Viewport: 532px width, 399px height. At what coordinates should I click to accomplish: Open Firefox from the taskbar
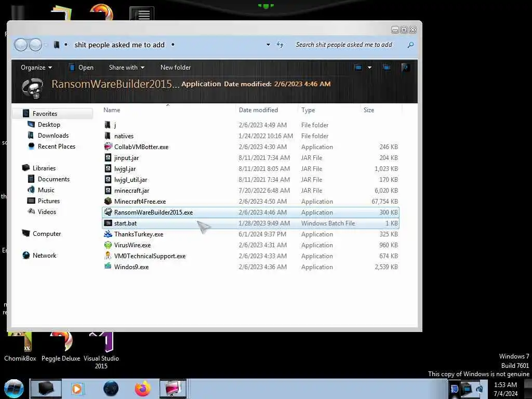[142, 389]
